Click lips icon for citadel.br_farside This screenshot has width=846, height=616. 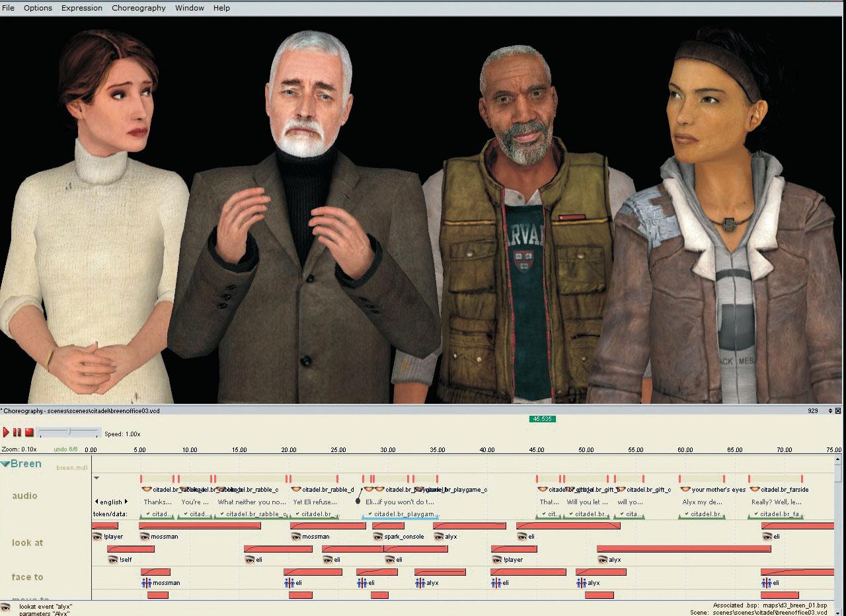pos(754,489)
